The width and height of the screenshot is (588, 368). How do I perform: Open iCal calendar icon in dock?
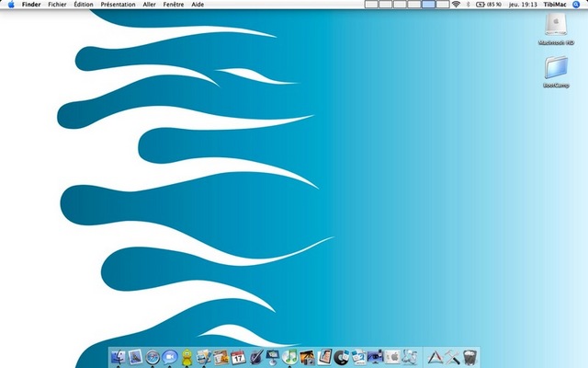point(237,357)
